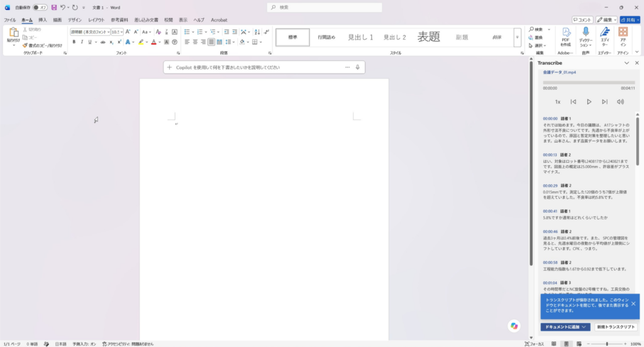
Task: Switch to Read Mode view in status bar
Action: coord(553,344)
